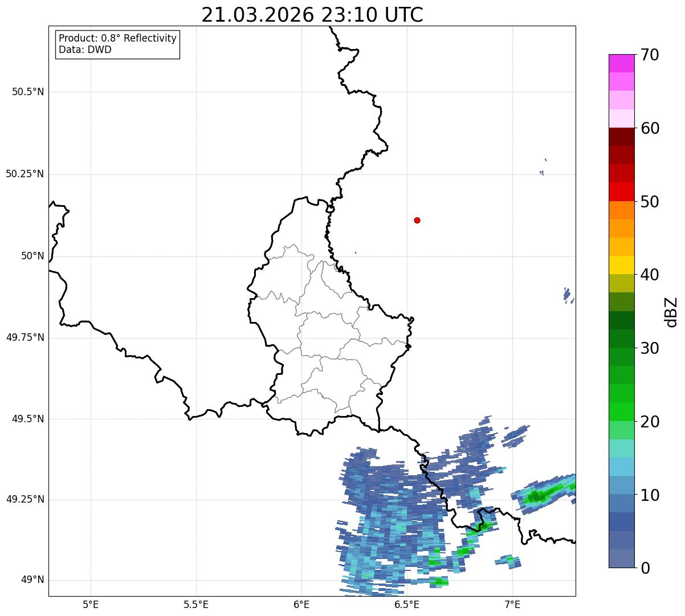This screenshot has width=685, height=616.
Task: Click the plot title 21.03.2026 23:10 UTC
Action: (x=312, y=15)
